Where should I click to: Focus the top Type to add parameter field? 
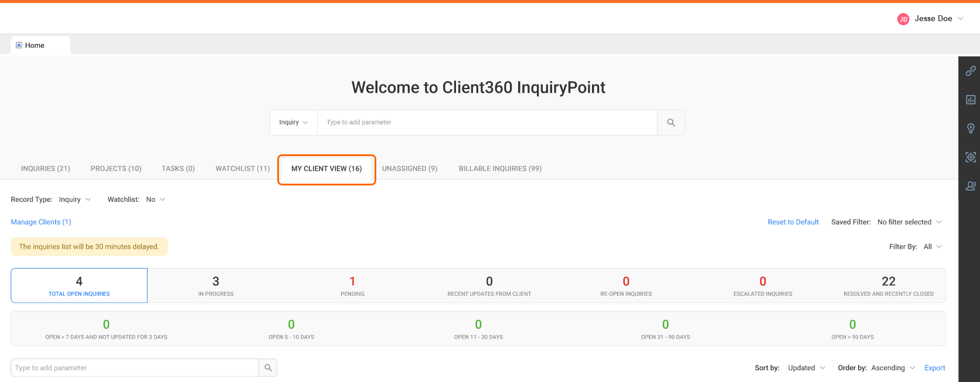coord(487,123)
